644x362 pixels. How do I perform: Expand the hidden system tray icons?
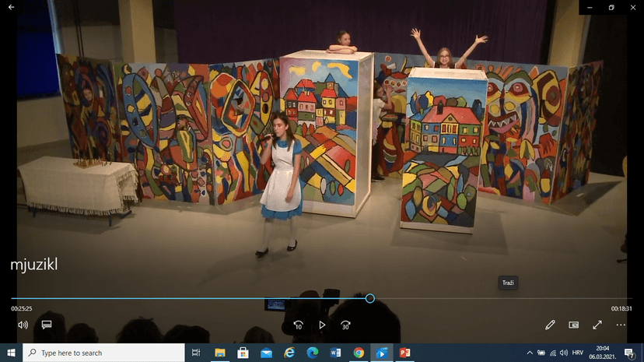coord(530,353)
